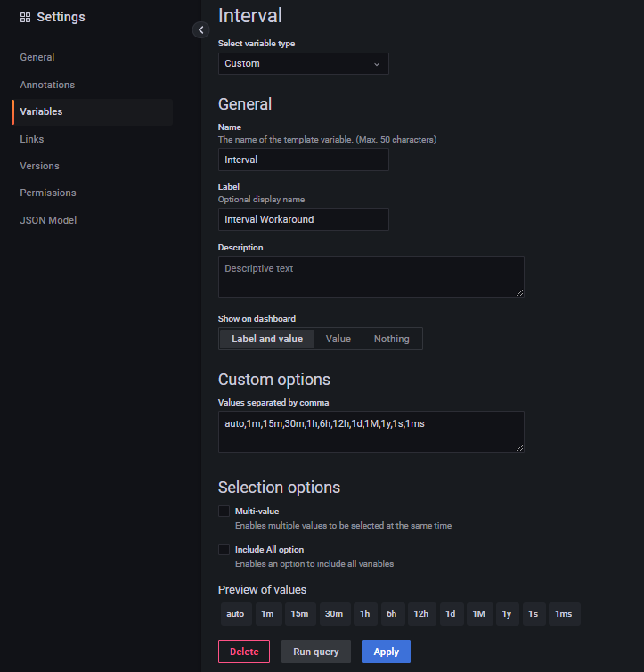Select the 'Value' display option
This screenshot has width=644, height=672.
tap(338, 339)
